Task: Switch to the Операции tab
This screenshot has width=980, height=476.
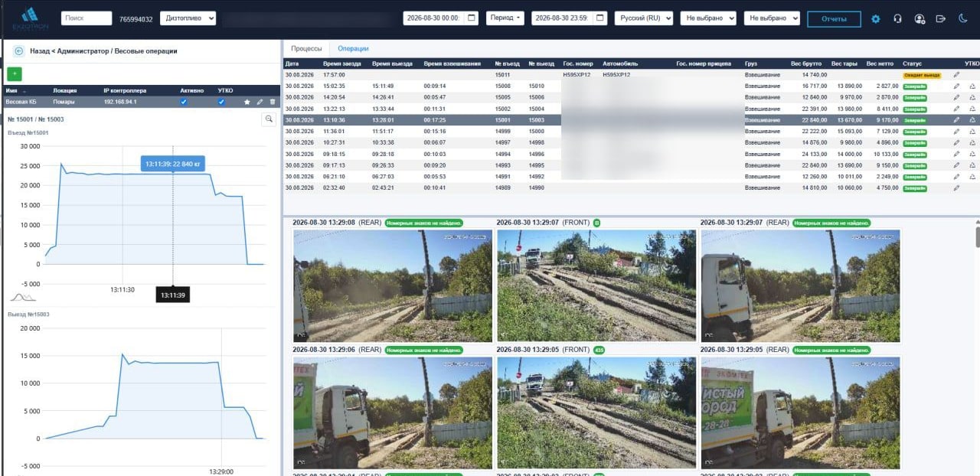Action: pos(353,48)
